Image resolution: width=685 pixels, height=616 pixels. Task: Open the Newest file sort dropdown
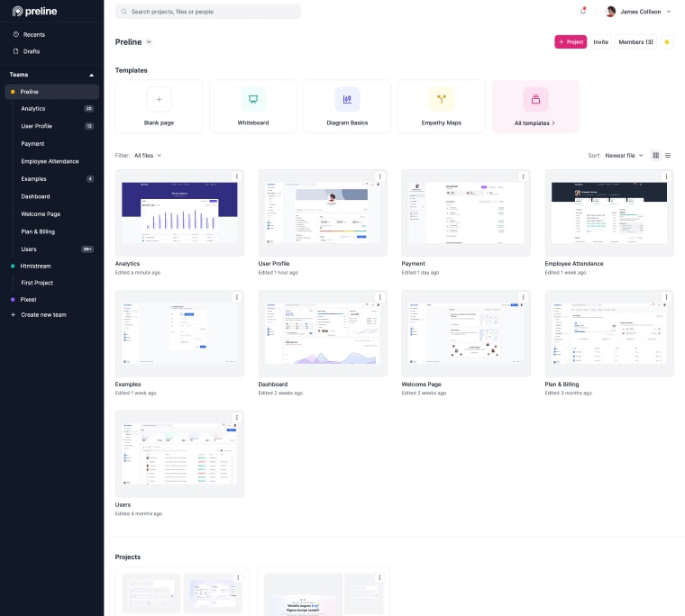pos(625,156)
